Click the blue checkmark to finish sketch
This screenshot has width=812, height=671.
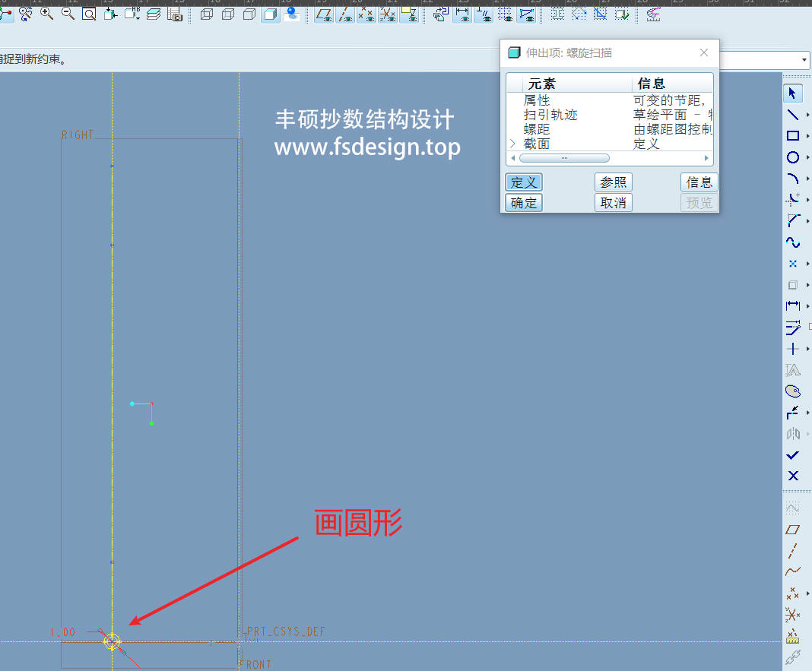[x=792, y=454]
